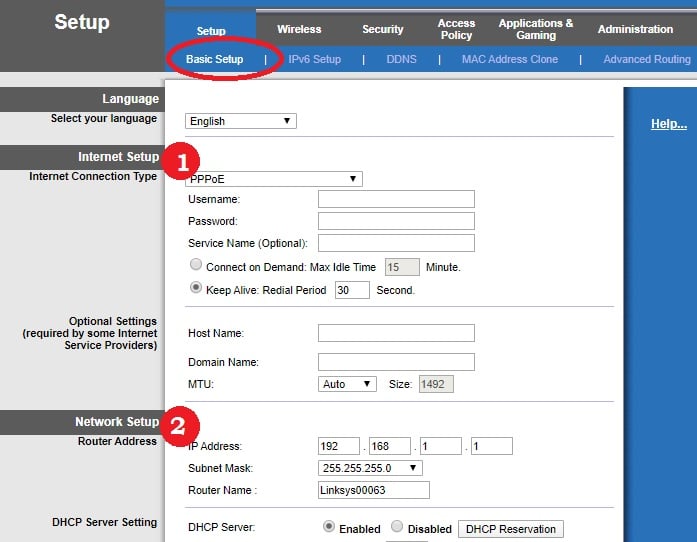Click the DHCP Reservation button
Viewport: 697px width, 542px height.
click(x=510, y=528)
